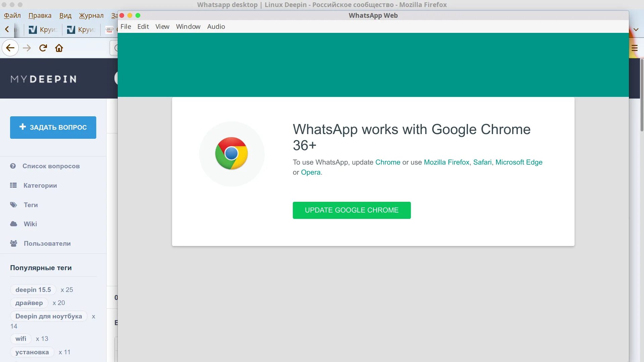This screenshot has width=644, height=362.
Task: Select the Deepin для ноутбука tag
Action: pos(49,316)
